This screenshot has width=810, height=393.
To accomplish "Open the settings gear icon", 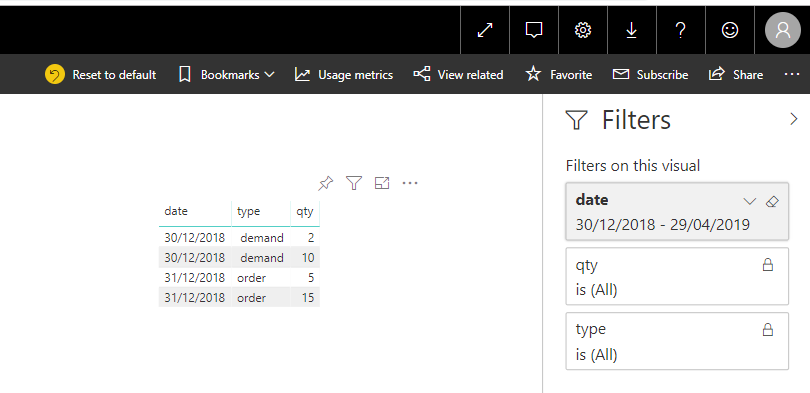I will click(583, 30).
